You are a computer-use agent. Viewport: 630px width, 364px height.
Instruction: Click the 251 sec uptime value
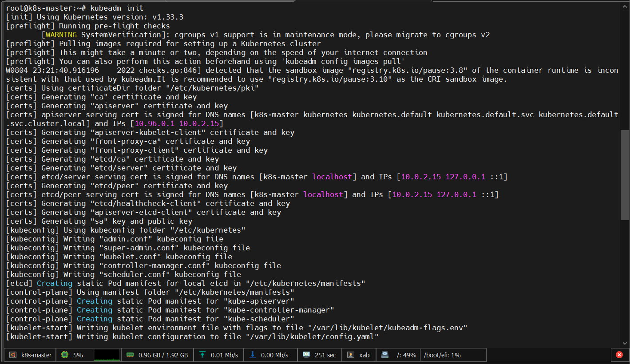pos(325,355)
